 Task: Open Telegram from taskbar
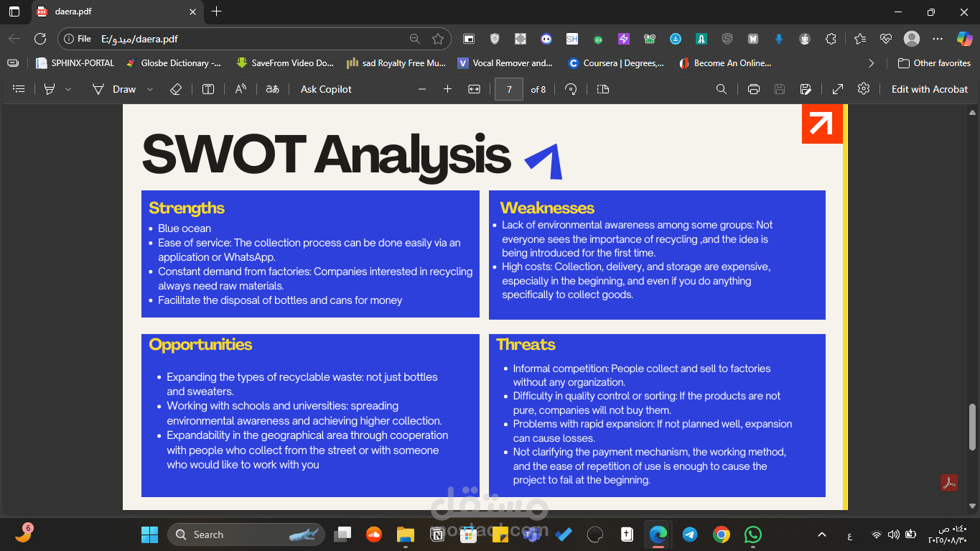pyautogui.click(x=689, y=534)
